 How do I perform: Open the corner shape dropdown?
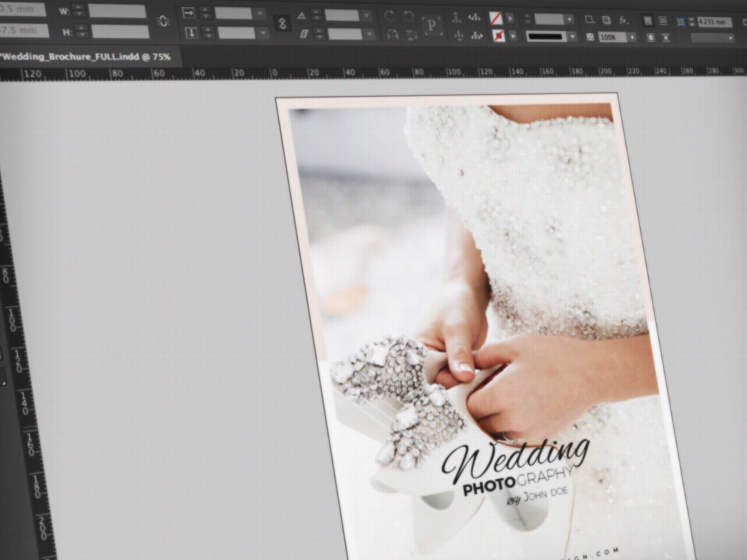(x=730, y=39)
